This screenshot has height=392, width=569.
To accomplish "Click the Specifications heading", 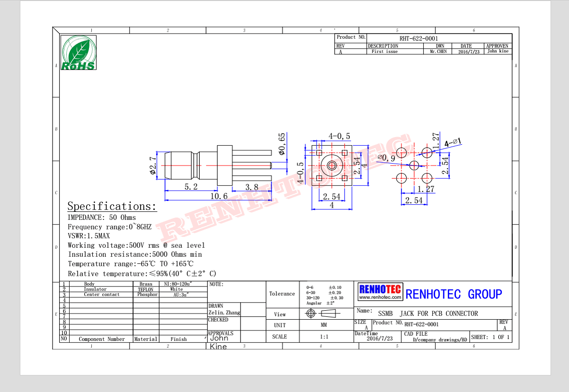I will point(112,206).
